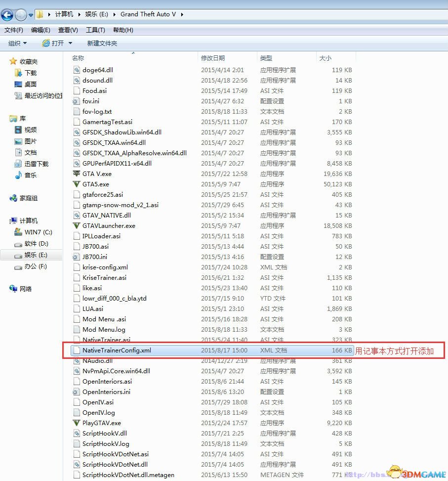The image size is (448, 481).
Task: Click the 新建文件夹 button
Action: point(102,43)
